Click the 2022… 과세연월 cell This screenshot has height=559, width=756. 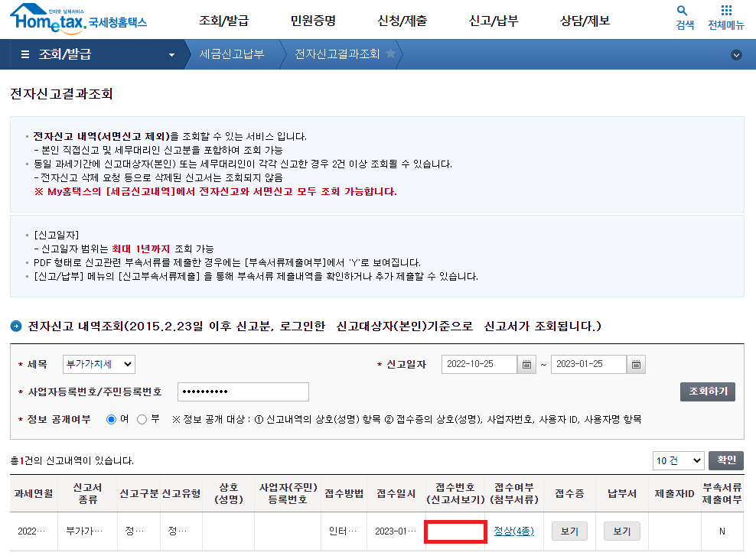point(34,531)
